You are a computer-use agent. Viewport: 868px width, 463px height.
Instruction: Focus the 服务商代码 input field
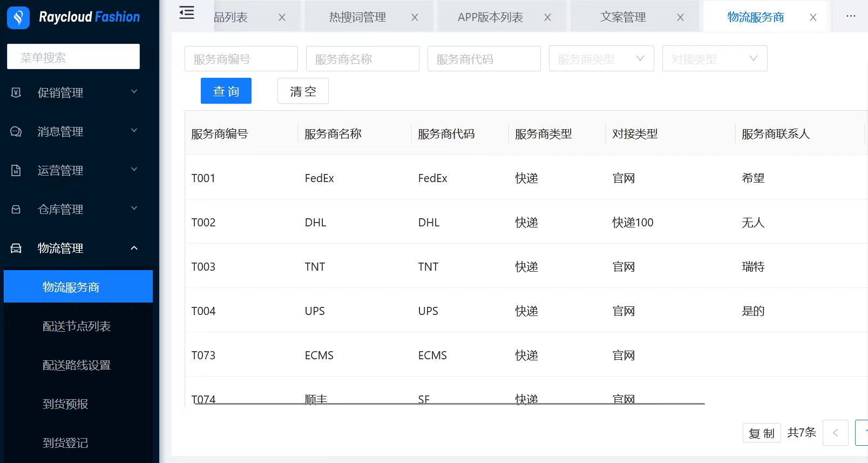(x=484, y=58)
